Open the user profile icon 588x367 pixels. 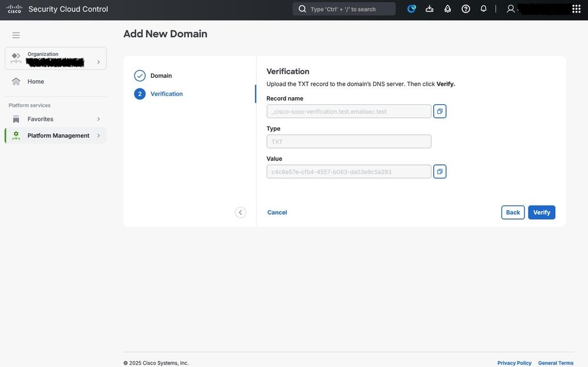click(510, 9)
